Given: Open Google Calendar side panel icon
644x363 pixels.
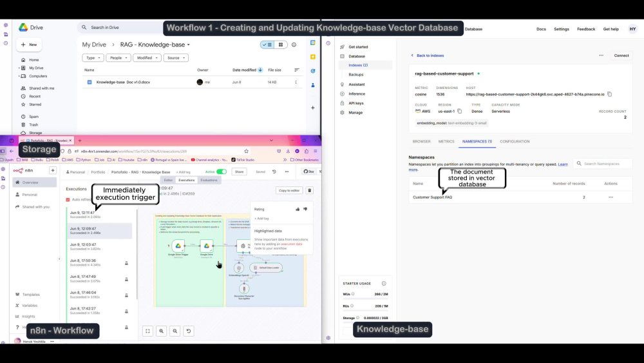Looking at the screenshot, I should [x=313, y=43].
